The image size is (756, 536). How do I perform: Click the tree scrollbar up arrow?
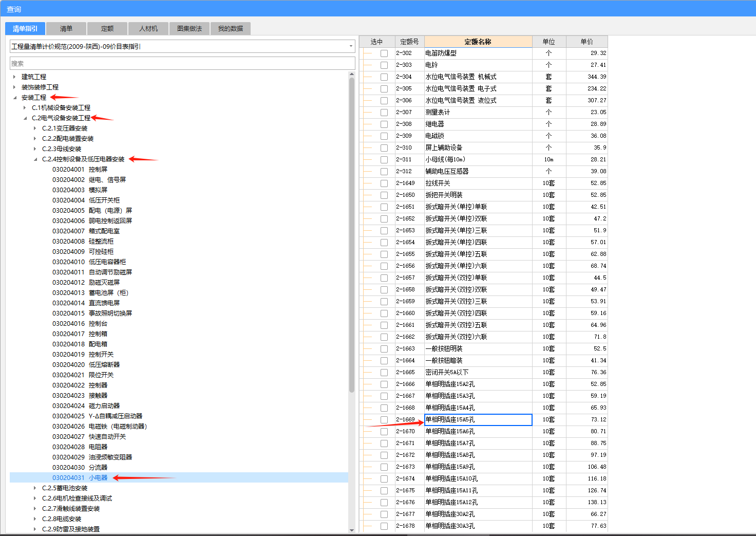[352, 74]
